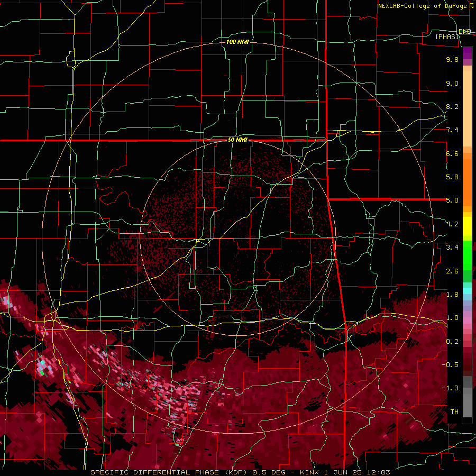Select the 6.6 value on the scale
This screenshot has height=476, width=476.
coord(452,153)
